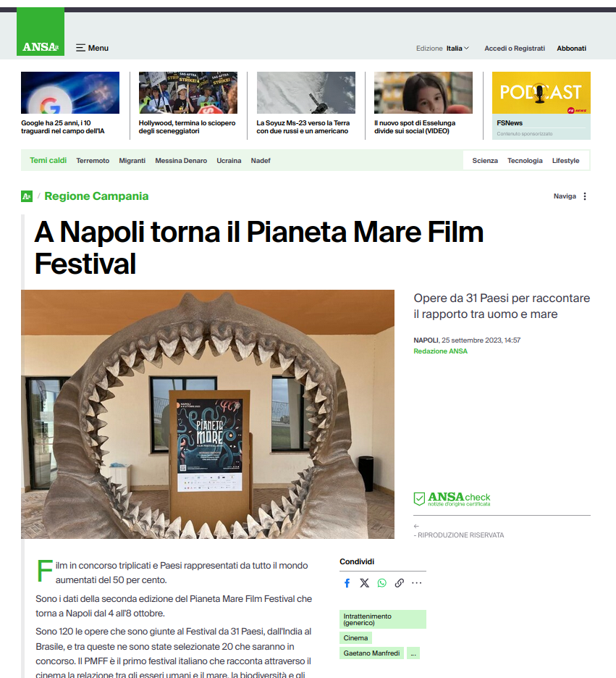Go to the Tecnologia section
This screenshot has width=616, height=678.
pyautogui.click(x=525, y=160)
